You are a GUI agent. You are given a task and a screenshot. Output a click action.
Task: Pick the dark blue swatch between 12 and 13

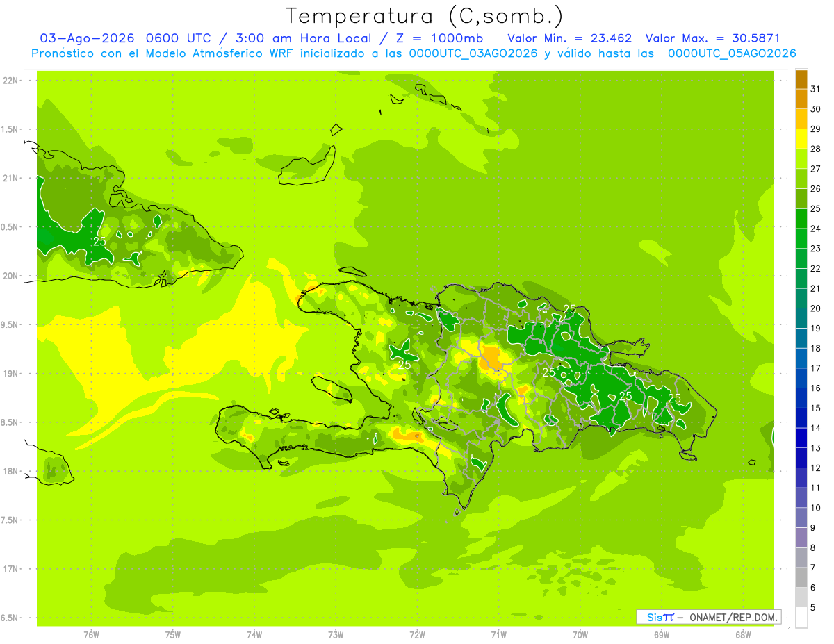tap(801, 458)
